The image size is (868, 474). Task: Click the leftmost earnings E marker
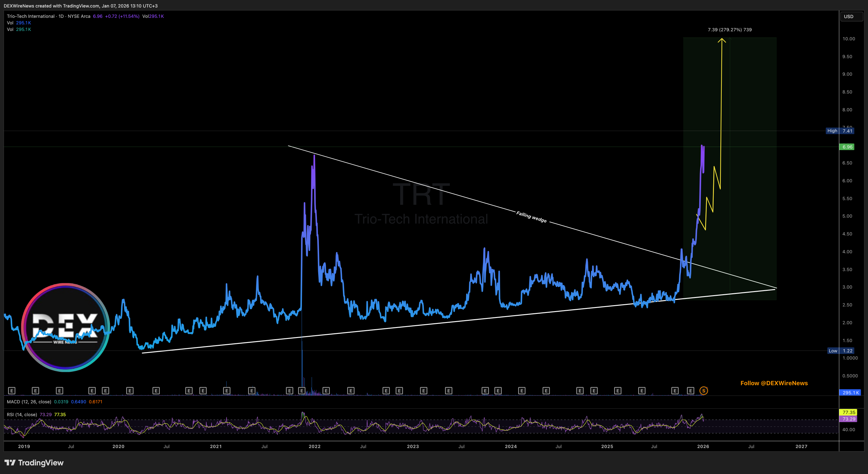12,391
